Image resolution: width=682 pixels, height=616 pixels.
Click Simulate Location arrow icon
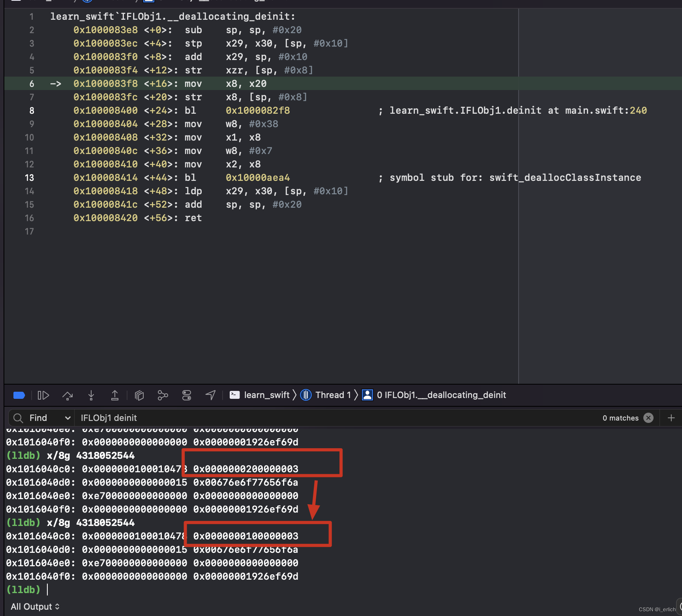coord(210,395)
